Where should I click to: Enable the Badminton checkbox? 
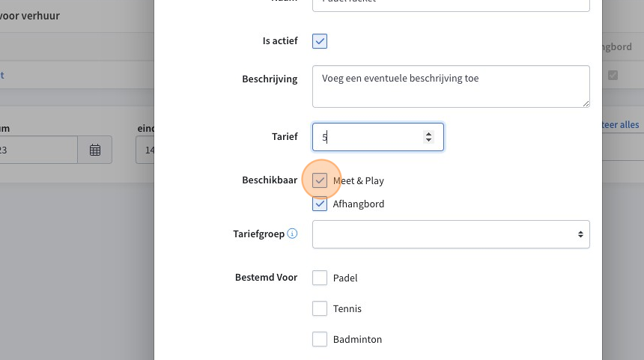pyautogui.click(x=320, y=340)
